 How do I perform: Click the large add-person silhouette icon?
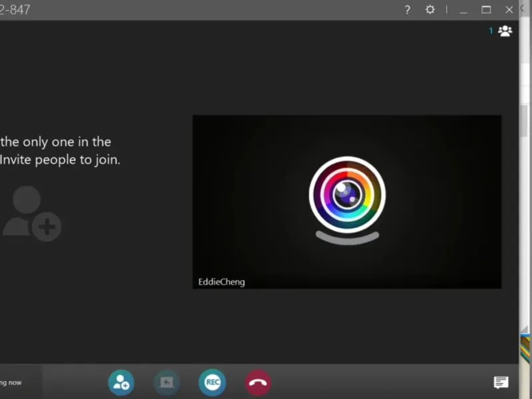[x=31, y=214]
